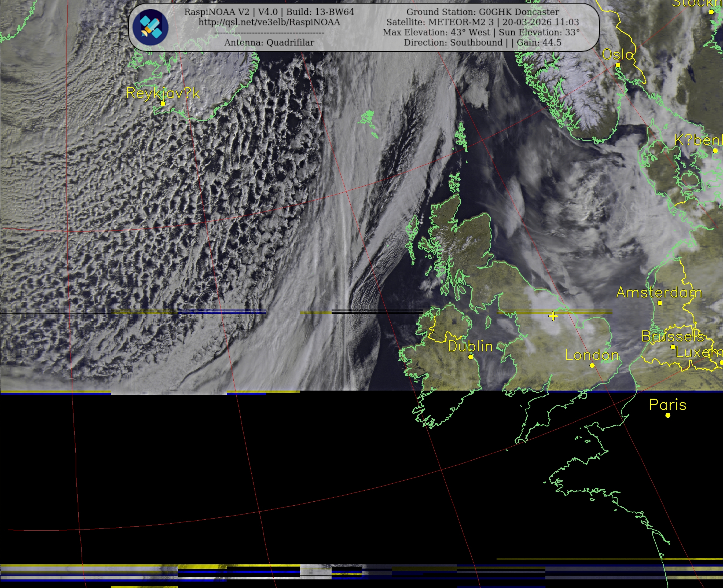This screenshot has width=723, height=588.
Task: Click the Dublin city label
Action: (470, 346)
